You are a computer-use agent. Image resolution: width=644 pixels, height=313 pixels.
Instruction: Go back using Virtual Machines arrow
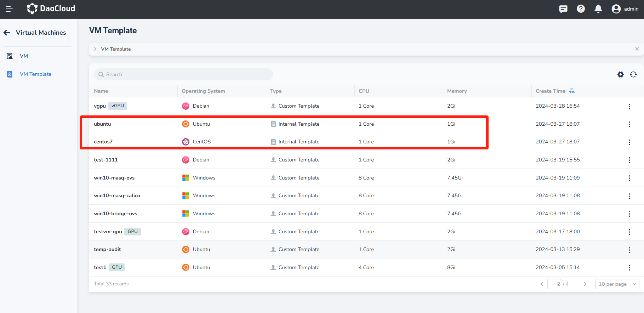(7, 33)
